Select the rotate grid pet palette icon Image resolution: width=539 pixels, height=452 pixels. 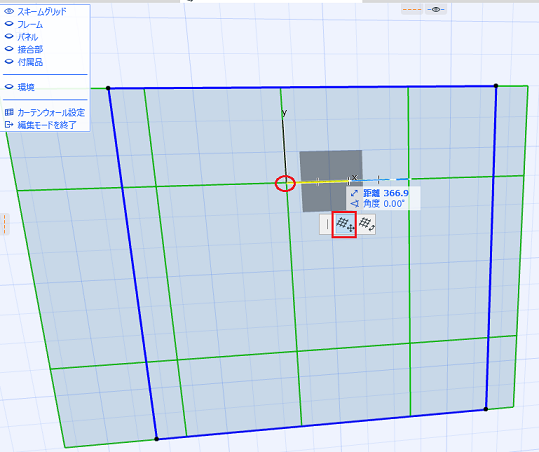[x=366, y=224]
